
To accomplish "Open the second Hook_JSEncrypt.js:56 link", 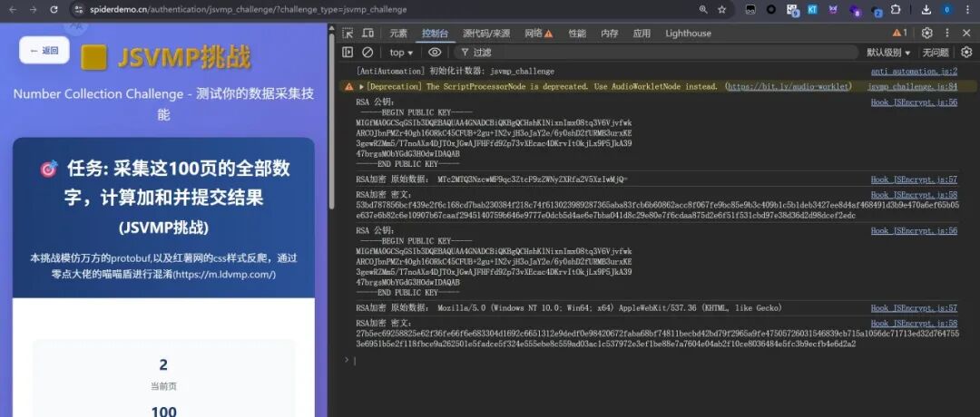I will 914,231.
